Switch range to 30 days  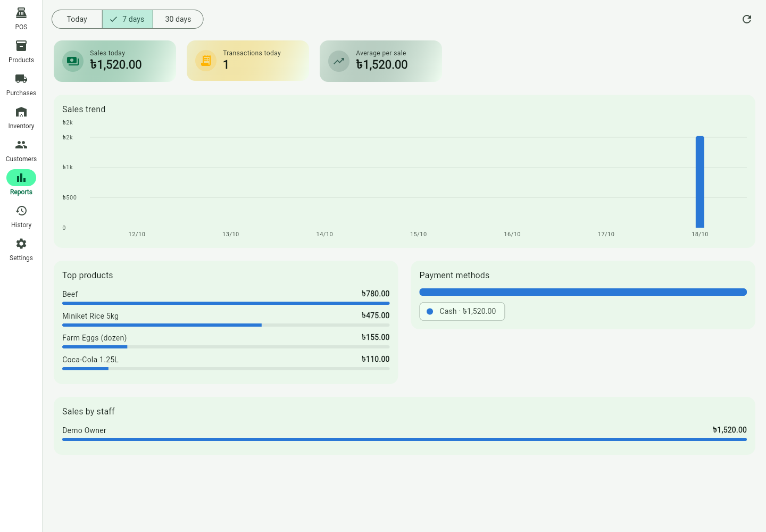[x=178, y=19]
